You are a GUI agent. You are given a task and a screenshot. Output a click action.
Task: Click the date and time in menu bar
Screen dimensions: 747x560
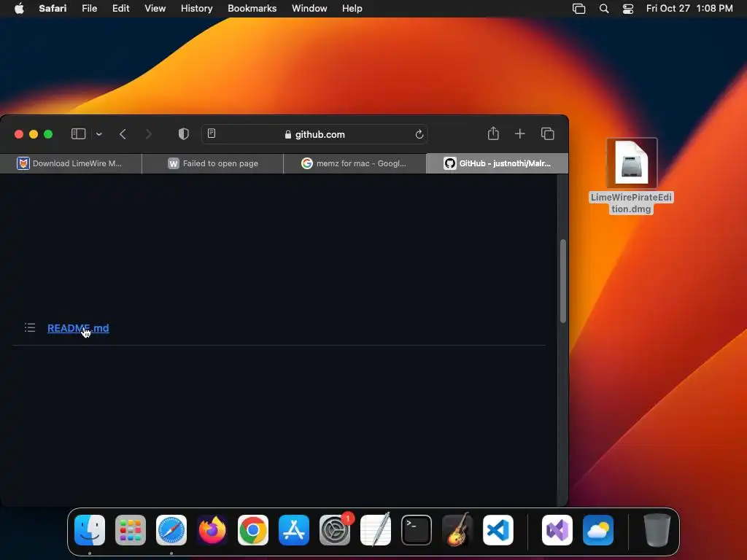click(689, 9)
